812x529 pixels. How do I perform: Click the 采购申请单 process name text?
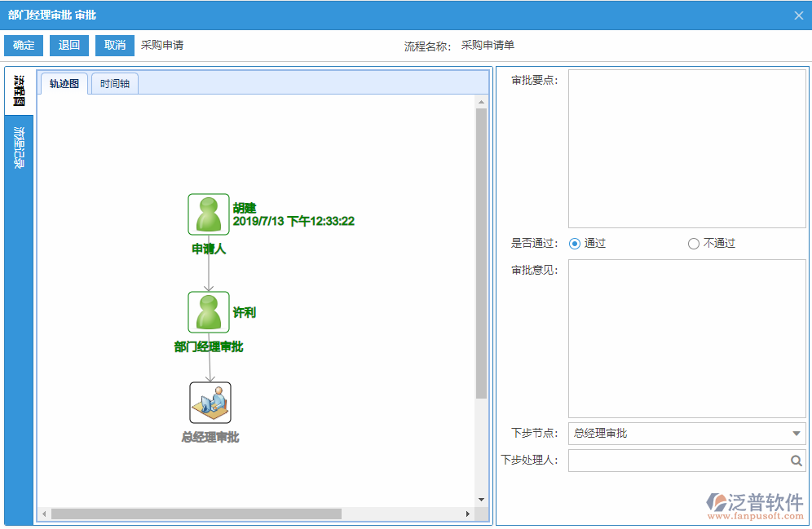(488, 45)
